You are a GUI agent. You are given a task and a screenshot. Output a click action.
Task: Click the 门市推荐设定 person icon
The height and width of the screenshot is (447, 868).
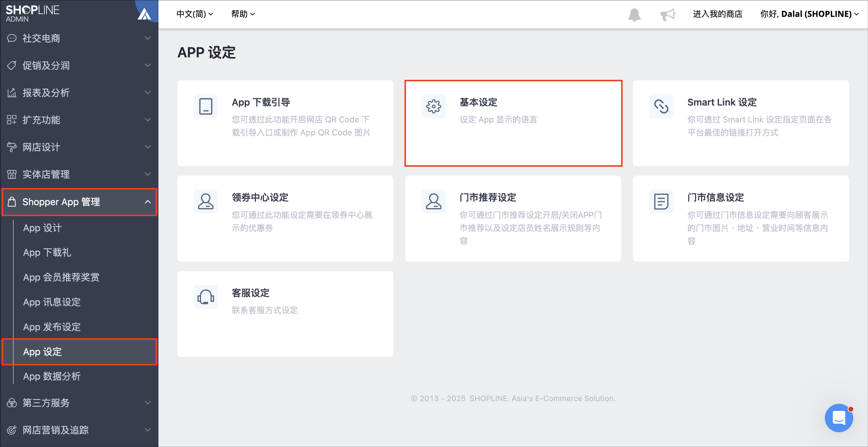click(433, 201)
